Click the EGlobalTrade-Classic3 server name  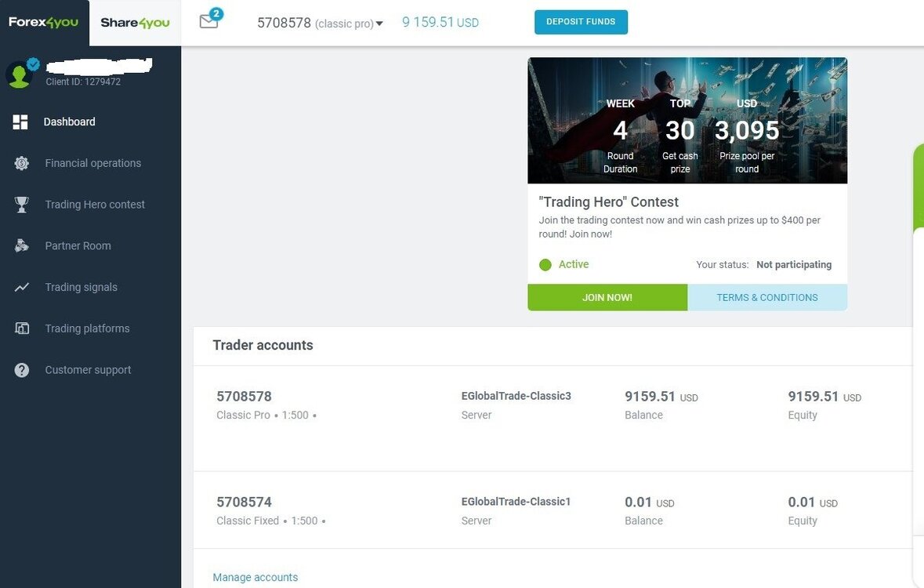[x=516, y=396]
